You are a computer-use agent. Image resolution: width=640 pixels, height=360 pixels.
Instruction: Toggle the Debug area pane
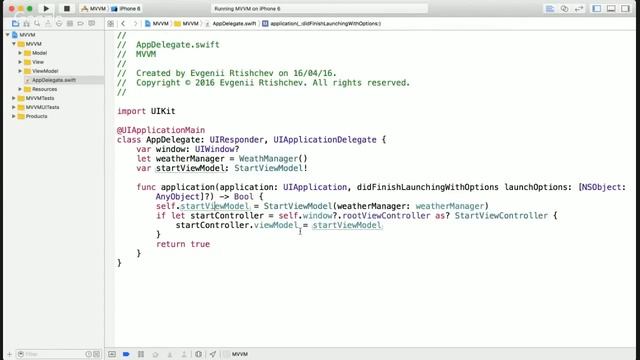[611, 9]
